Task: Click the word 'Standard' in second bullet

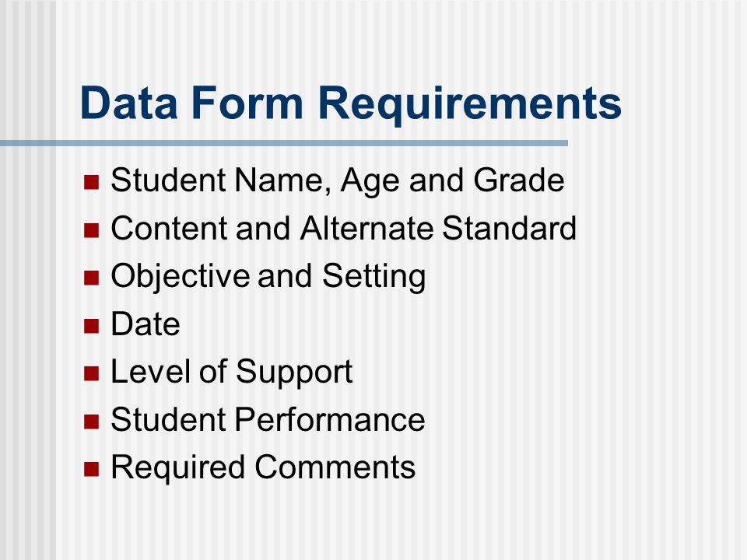Action: coord(509,228)
